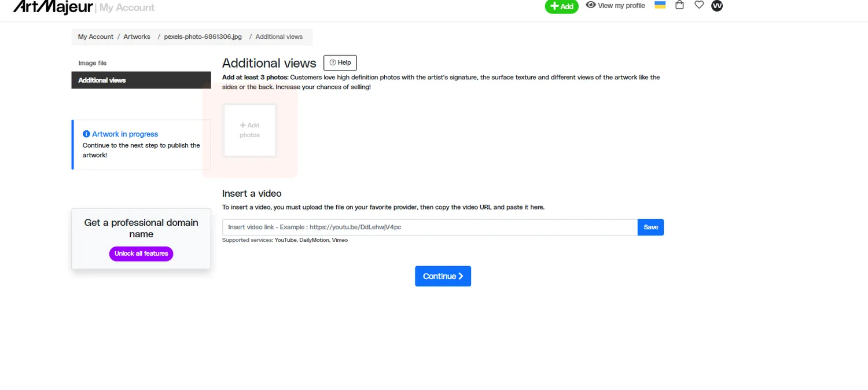Switch to the Image file section
The height and width of the screenshot is (390, 868).
tap(141, 63)
